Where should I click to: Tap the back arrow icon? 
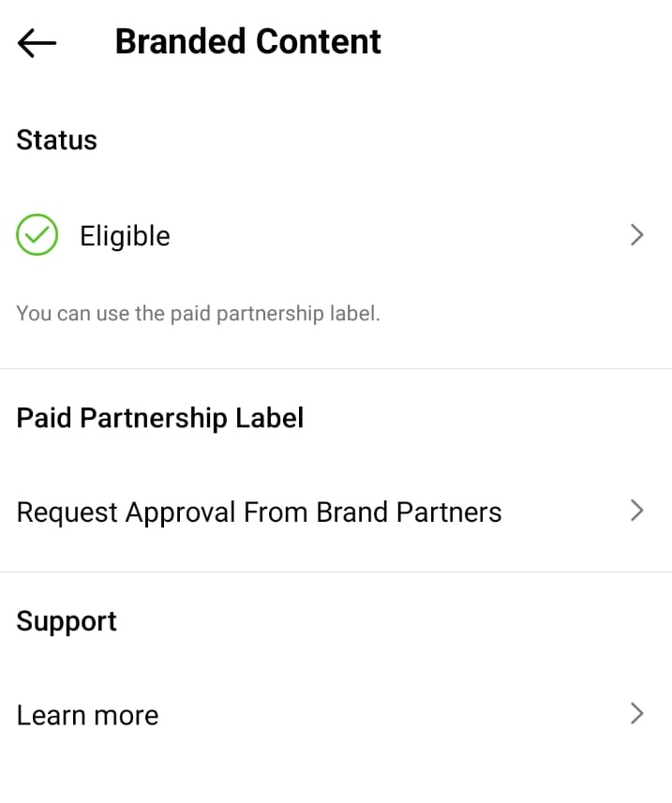[x=37, y=42]
